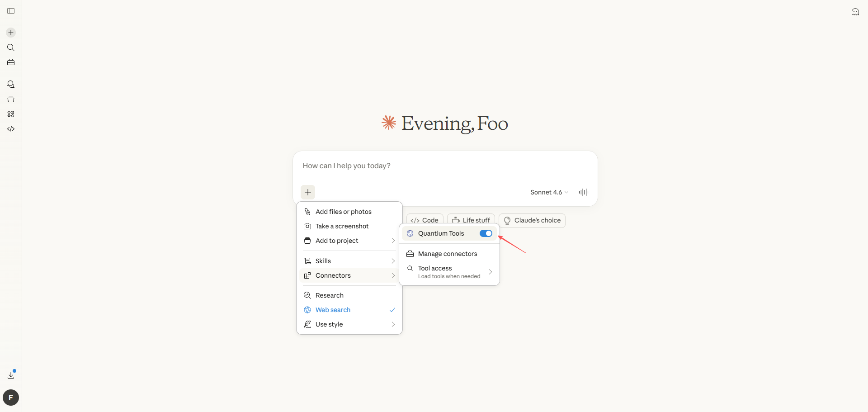This screenshot has width=868, height=412.
Task: Click the Use style label text
Action: pos(329,324)
